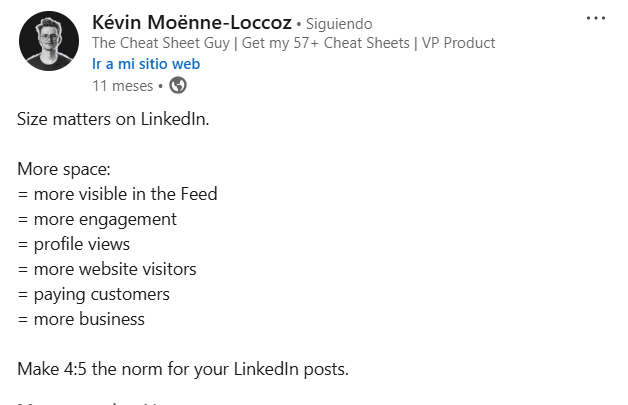The image size is (628, 405).
Task: Click 'Make 4:5 the norm' sentence
Action: point(183,369)
